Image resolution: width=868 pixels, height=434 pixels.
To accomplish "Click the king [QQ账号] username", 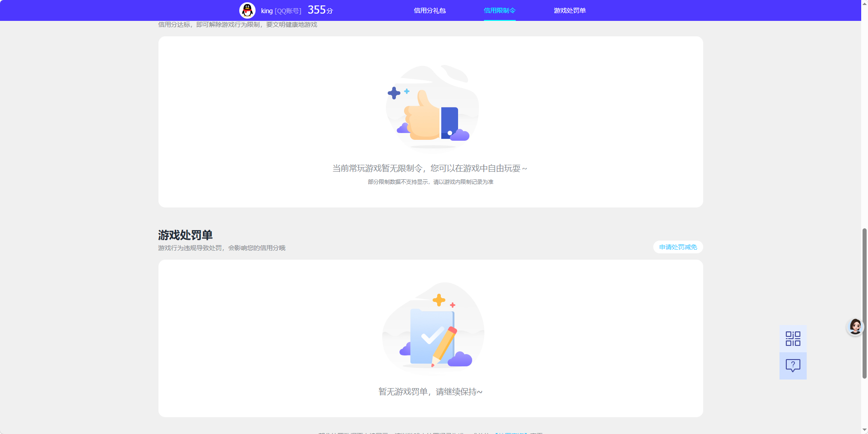I will click(281, 11).
